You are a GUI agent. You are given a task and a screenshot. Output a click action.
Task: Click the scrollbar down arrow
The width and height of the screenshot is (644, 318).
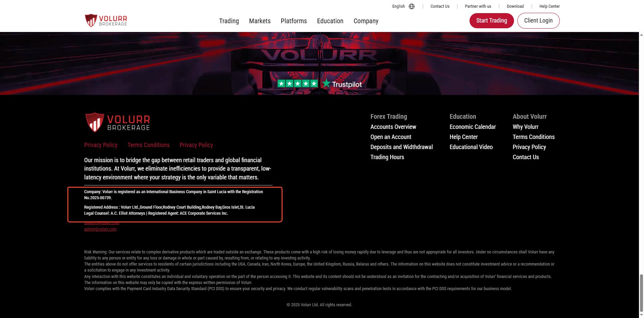point(641,315)
